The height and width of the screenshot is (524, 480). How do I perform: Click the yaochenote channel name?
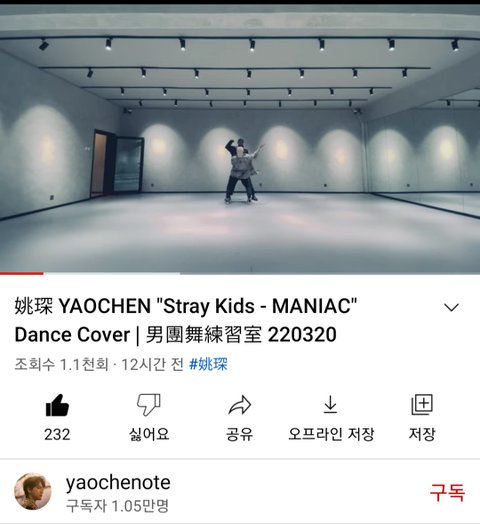(x=118, y=483)
